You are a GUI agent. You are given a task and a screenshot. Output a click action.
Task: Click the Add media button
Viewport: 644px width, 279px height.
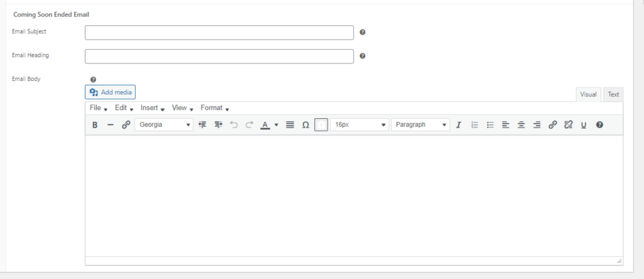[110, 92]
